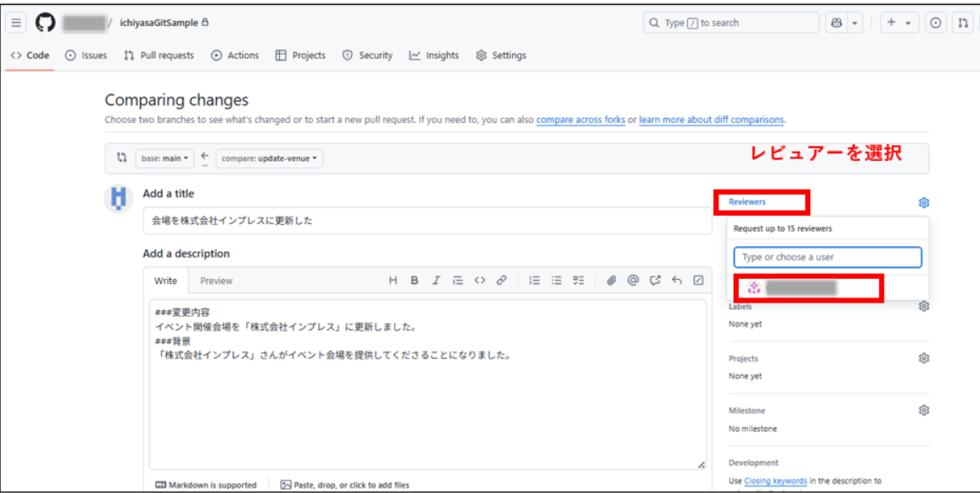Click the Type or choose a user field

pyautogui.click(x=827, y=257)
